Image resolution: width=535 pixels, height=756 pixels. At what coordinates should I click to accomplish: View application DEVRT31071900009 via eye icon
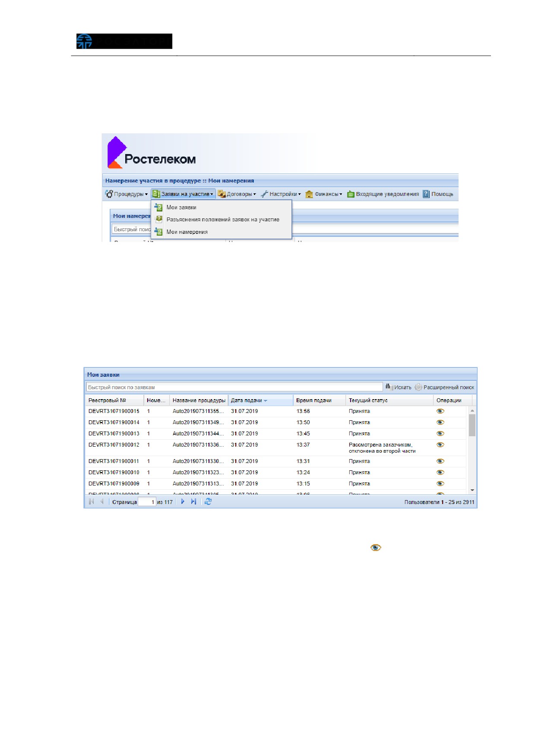pos(440,484)
